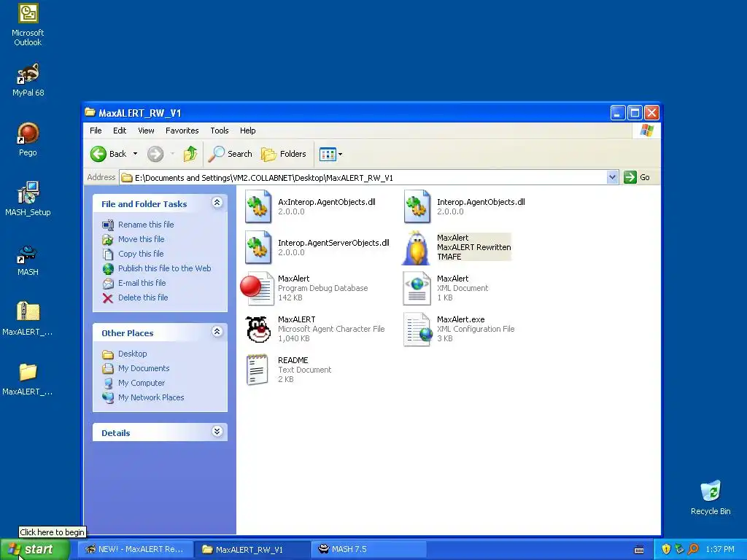Click the Back arrow toolbar button
Viewport: 747px width, 560px height.
pos(108,154)
